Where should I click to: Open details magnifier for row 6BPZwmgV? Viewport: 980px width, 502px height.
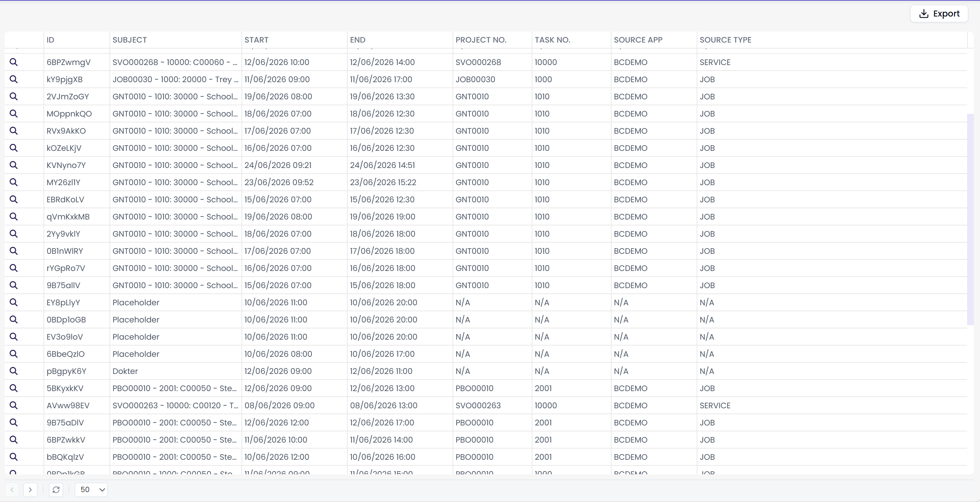pyautogui.click(x=13, y=62)
